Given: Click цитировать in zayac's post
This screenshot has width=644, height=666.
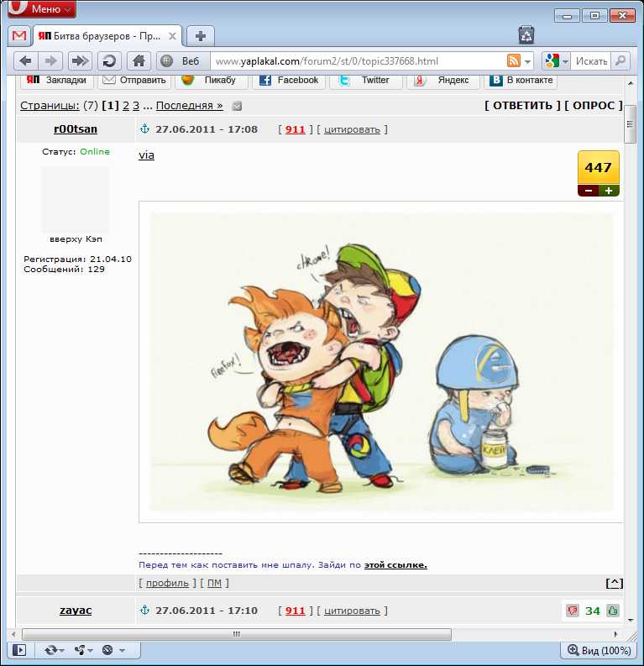Looking at the screenshot, I should click(352, 611).
